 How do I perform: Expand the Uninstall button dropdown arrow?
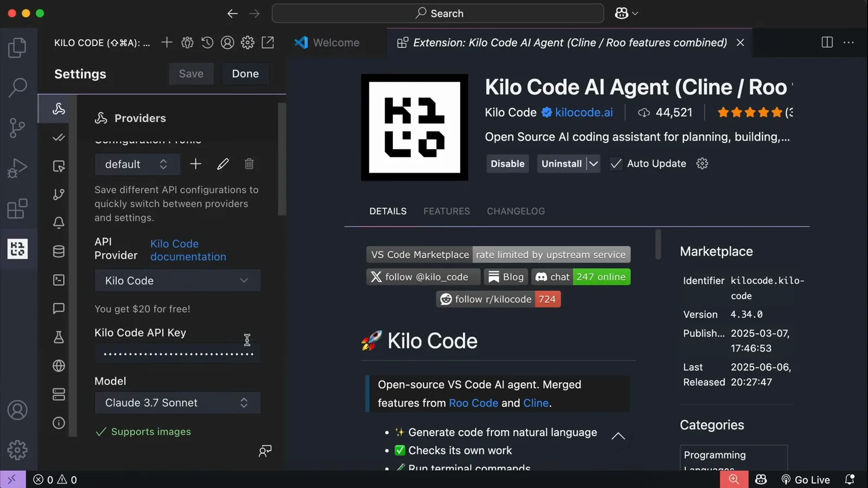593,164
